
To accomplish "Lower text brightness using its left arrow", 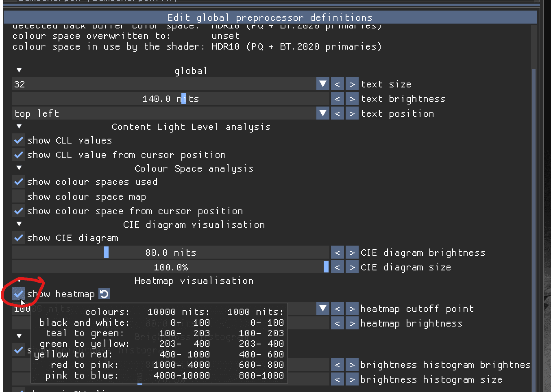I will [337, 99].
